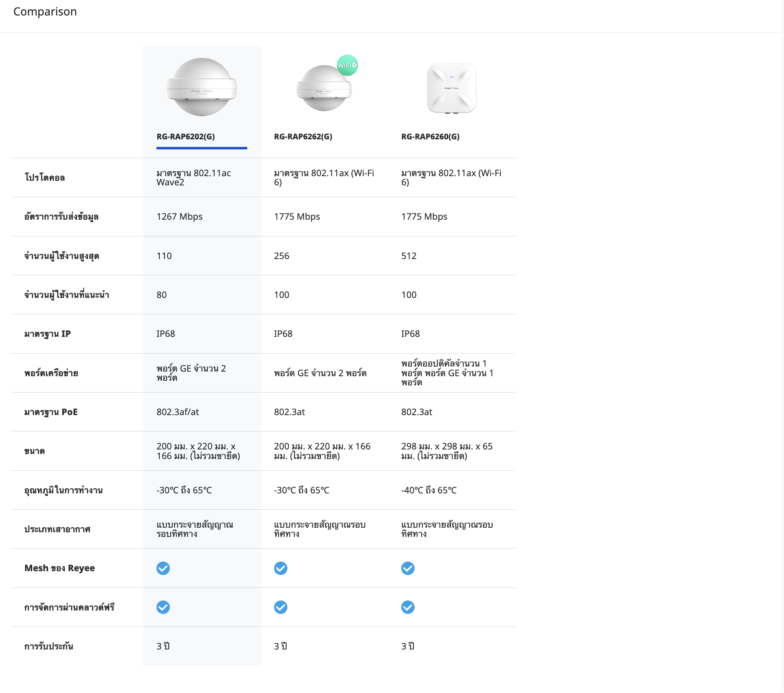Select the RG-RAP6260(G) model name
Image resolution: width=784 pixels, height=693 pixels.
430,136
